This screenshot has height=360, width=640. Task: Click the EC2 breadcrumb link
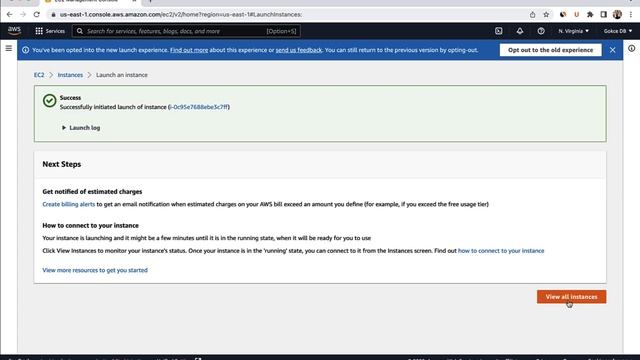pos(39,75)
